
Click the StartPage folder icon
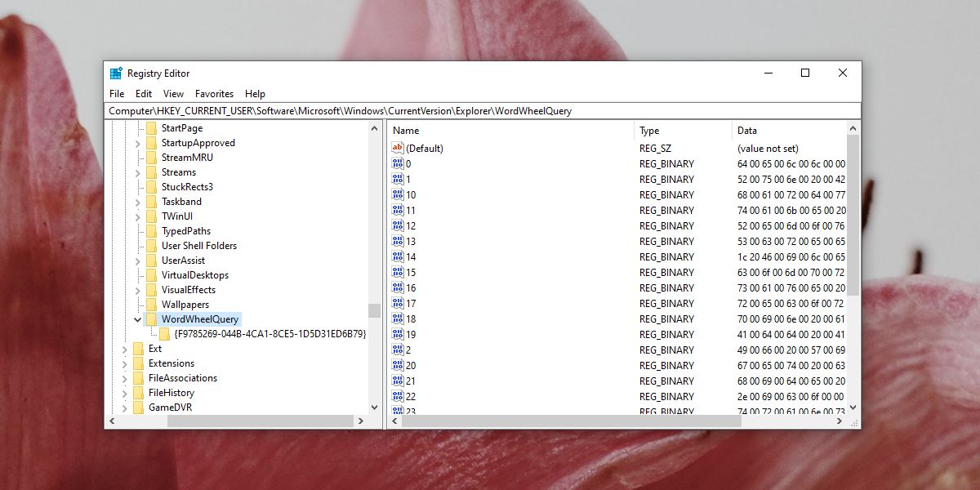pos(151,128)
